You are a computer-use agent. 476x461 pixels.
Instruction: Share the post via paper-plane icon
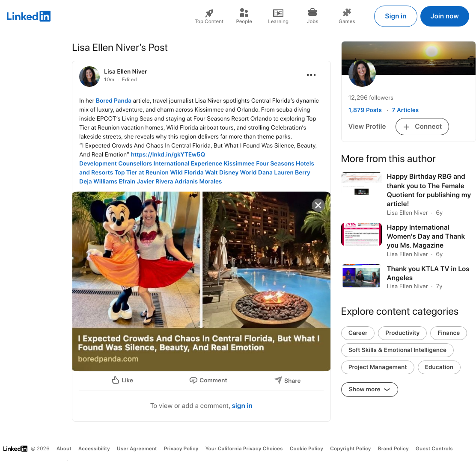[278, 380]
